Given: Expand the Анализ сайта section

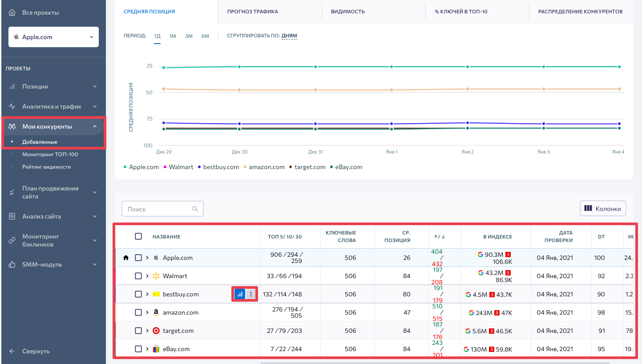Looking at the screenshot, I should tap(95, 216).
